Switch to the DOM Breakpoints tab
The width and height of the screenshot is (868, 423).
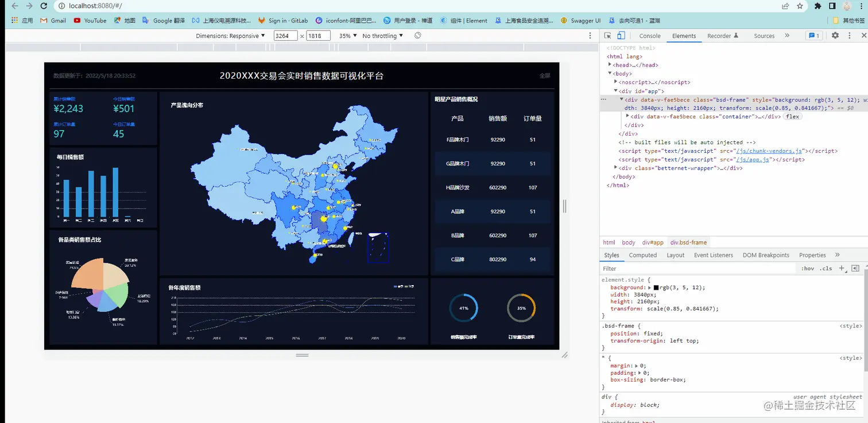[x=766, y=255]
